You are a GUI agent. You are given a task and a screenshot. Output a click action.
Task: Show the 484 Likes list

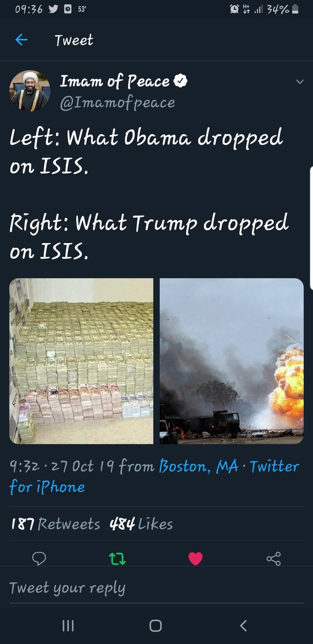(141, 524)
